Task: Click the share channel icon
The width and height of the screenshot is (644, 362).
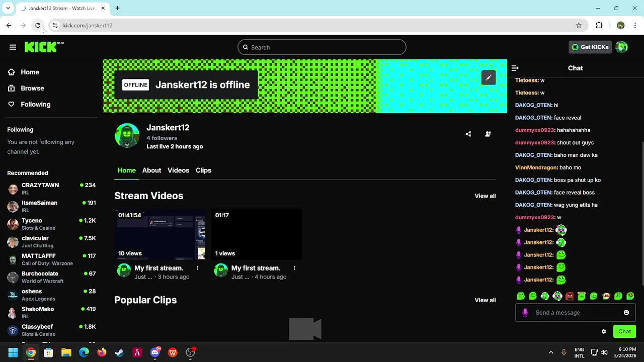Action: pyautogui.click(x=468, y=134)
